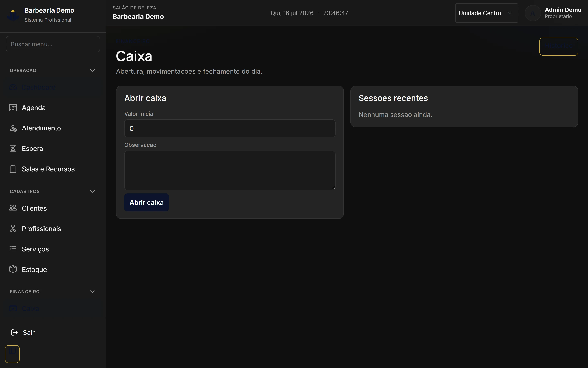Click 'Sistema Profissional' subtitle in sidebar
588x368 pixels.
tap(48, 20)
